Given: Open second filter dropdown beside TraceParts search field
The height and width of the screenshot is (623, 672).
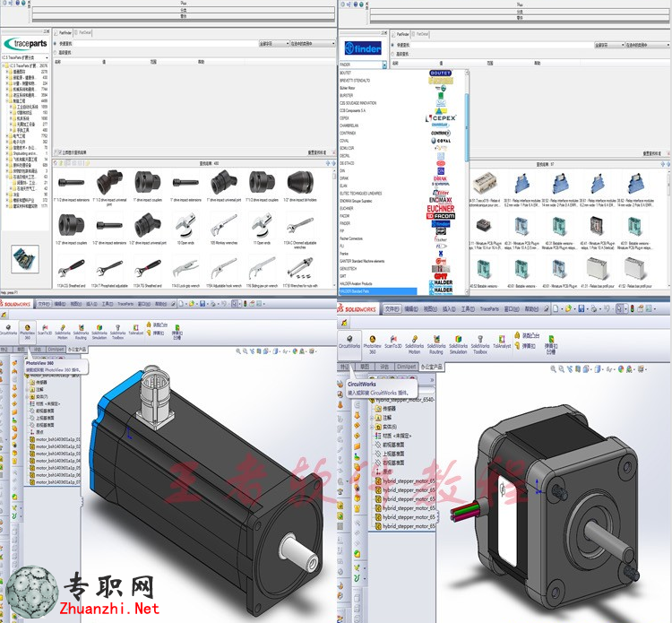Looking at the screenshot, I should point(313,44).
